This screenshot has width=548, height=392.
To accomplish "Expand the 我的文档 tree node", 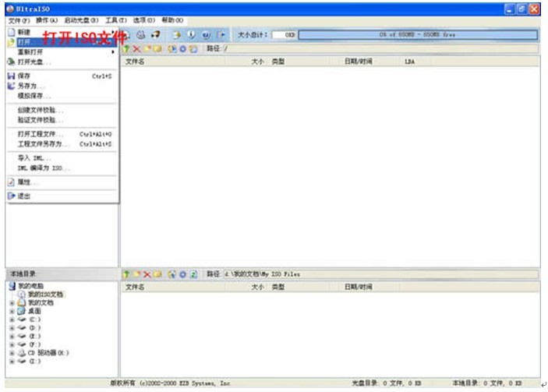I will pyautogui.click(x=12, y=303).
